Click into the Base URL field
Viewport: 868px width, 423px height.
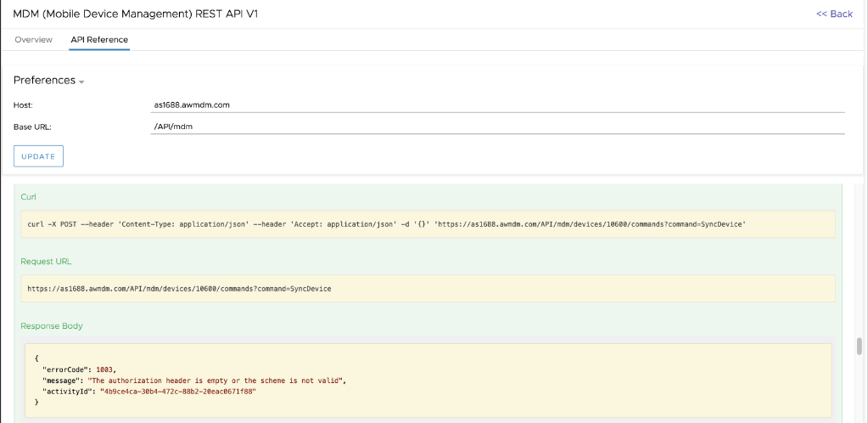(x=496, y=127)
